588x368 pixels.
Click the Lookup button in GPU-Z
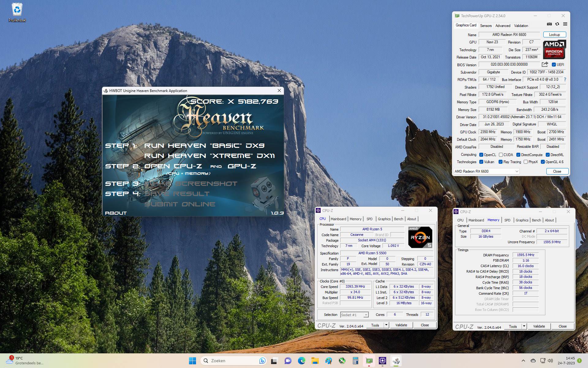pos(554,35)
